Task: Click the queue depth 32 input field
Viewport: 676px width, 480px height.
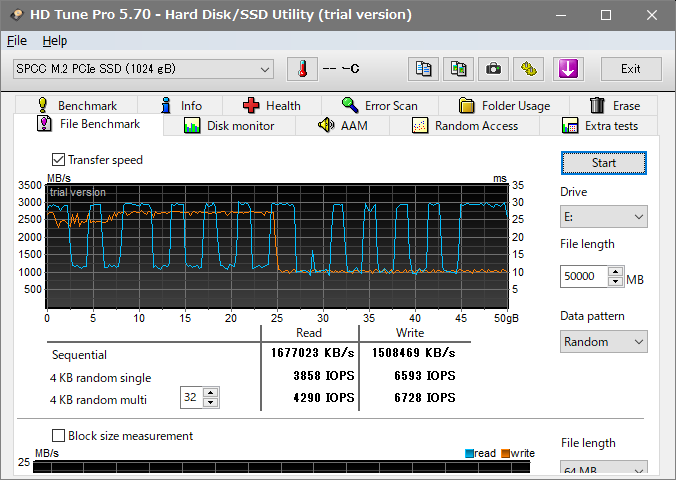Action: (x=191, y=397)
